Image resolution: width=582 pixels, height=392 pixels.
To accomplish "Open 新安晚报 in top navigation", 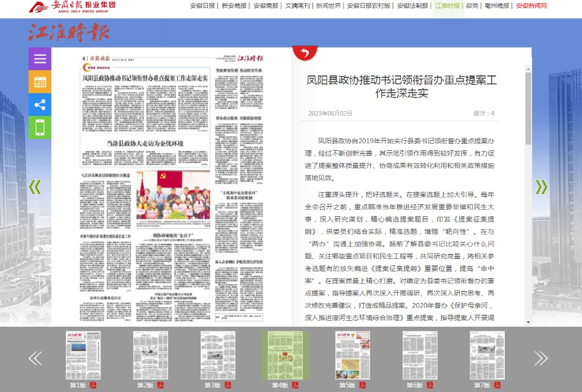I will click(234, 6).
